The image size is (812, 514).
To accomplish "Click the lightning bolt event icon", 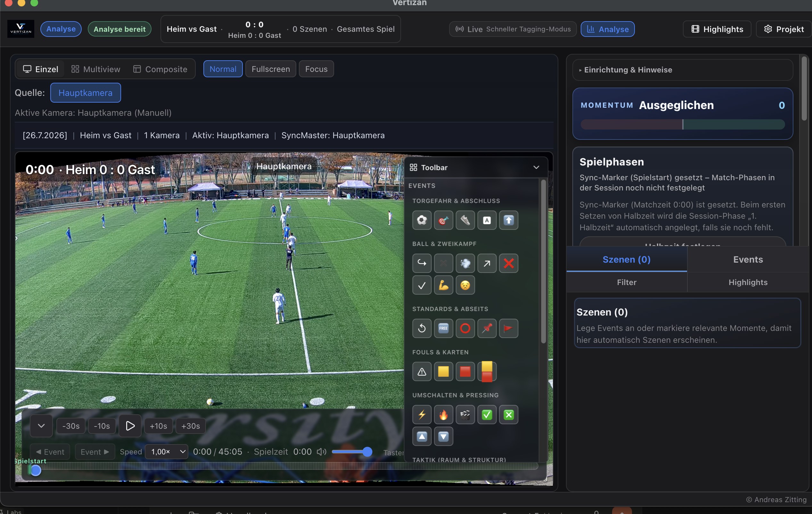I will tap(422, 415).
